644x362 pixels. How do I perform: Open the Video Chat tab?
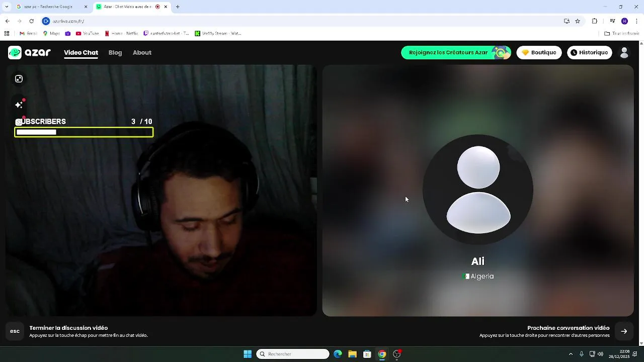pyautogui.click(x=81, y=52)
